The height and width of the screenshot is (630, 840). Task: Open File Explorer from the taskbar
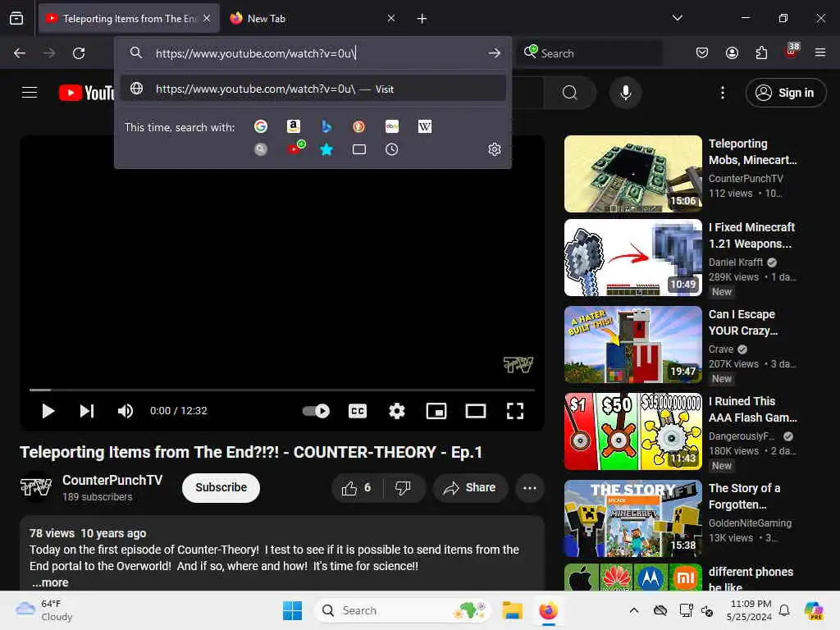tap(512, 610)
